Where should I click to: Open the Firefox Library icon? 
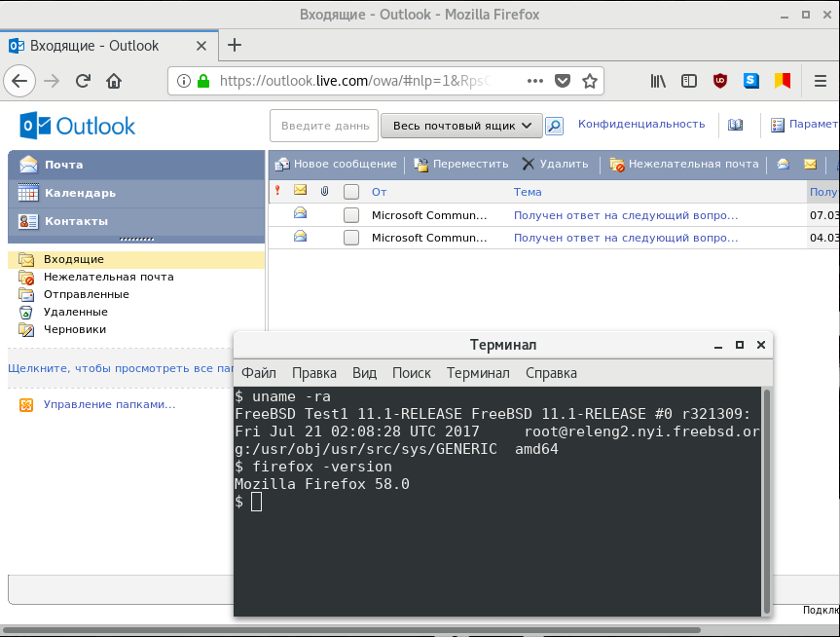658,81
